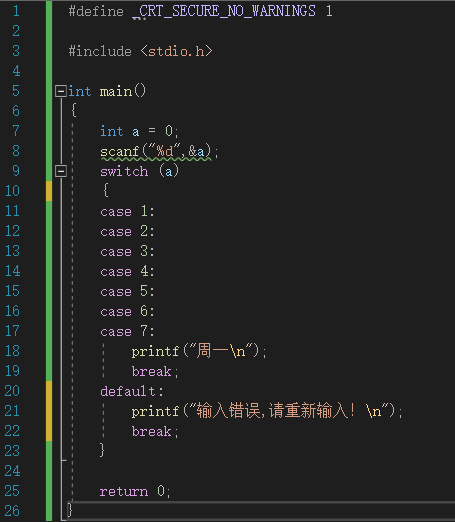Viewport: 455px width, 522px height.
Task: Click line number 10 in gutter
Action: (12, 191)
